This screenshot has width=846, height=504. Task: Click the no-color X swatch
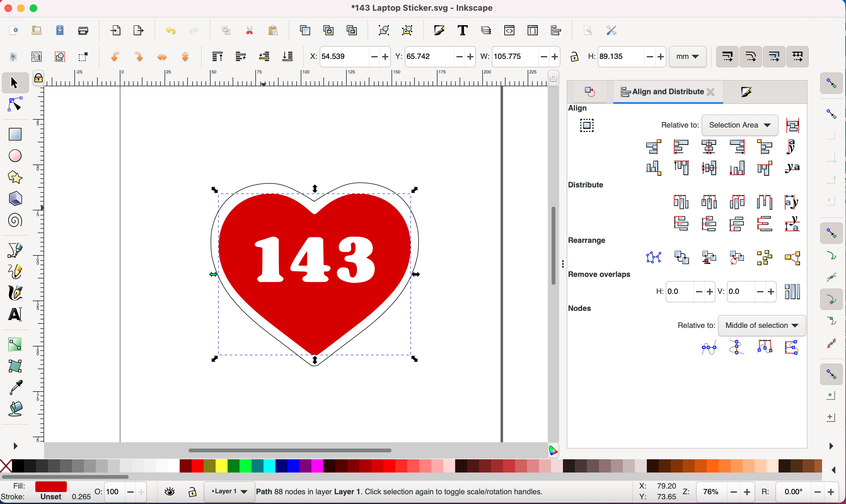pyautogui.click(x=6, y=466)
